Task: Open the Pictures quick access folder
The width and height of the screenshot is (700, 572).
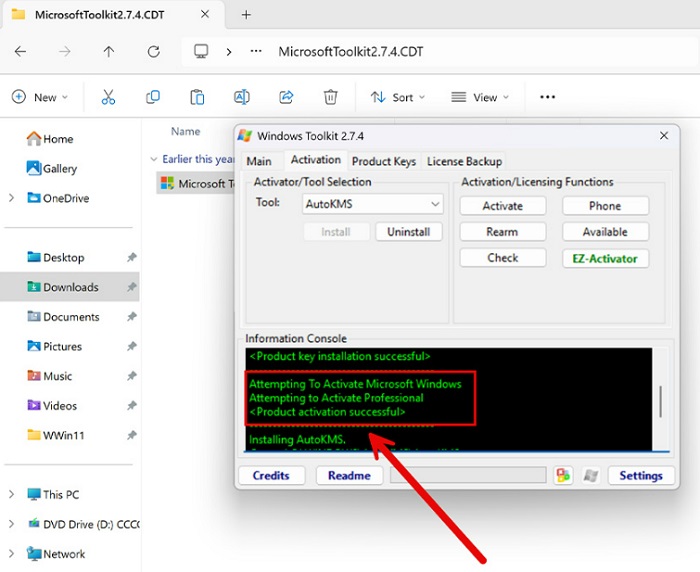Action: coord(54,346)
